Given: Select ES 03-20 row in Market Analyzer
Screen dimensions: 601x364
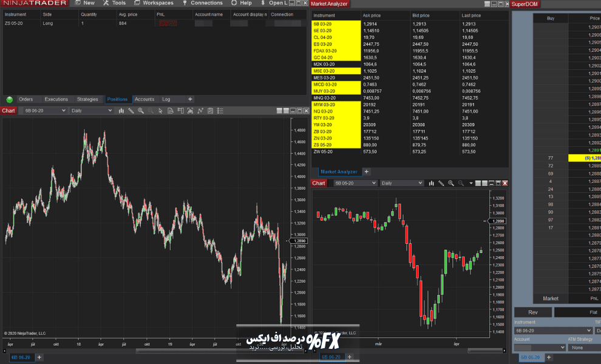Looking at the screenshot, I should click(x=410, y=44).
